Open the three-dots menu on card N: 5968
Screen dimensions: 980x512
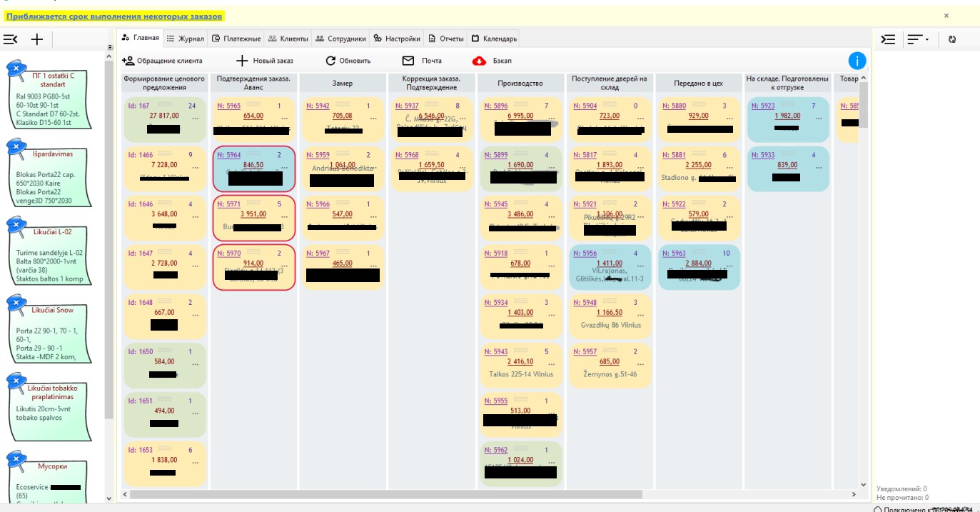coord(463,168)
